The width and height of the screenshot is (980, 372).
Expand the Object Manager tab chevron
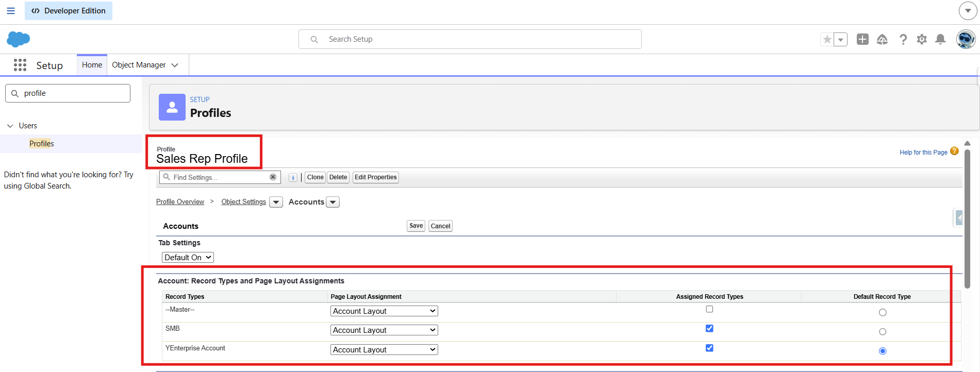tap(175, 65)
